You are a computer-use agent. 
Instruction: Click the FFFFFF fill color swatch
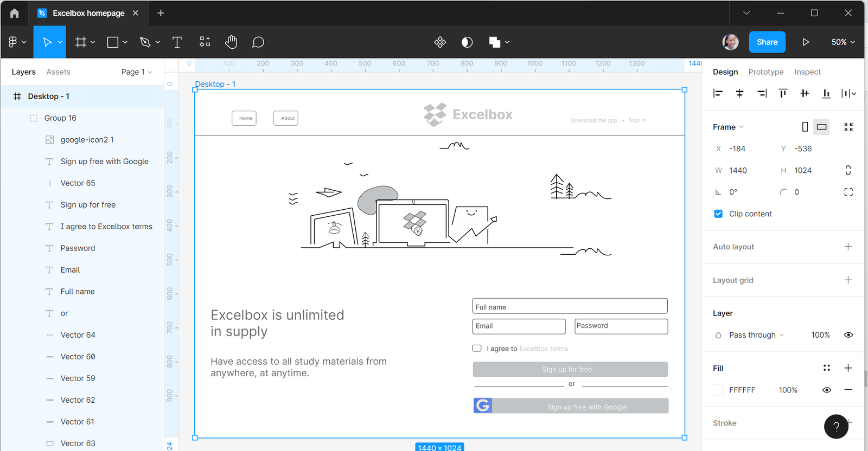click(718, 390)
